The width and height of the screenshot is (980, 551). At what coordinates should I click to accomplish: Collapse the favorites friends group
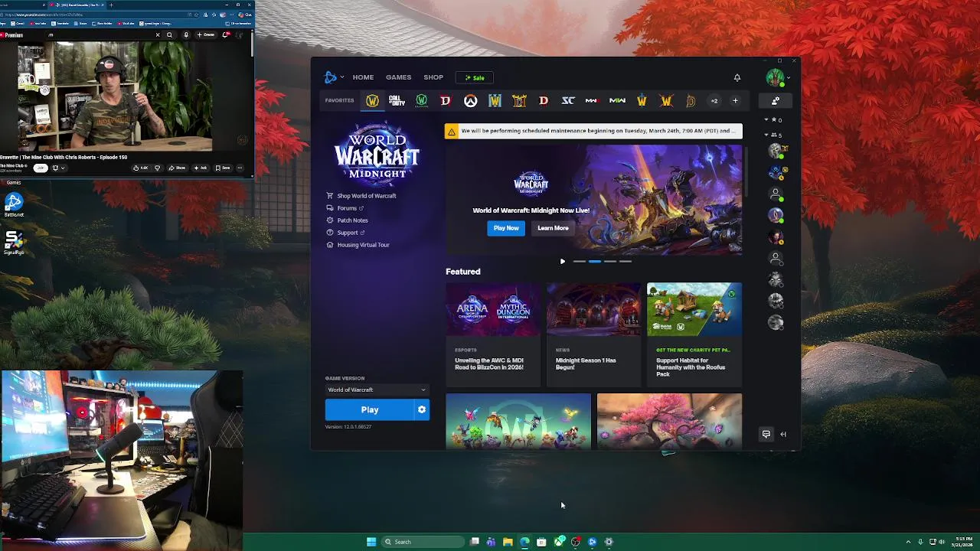[x=766, y=120]
